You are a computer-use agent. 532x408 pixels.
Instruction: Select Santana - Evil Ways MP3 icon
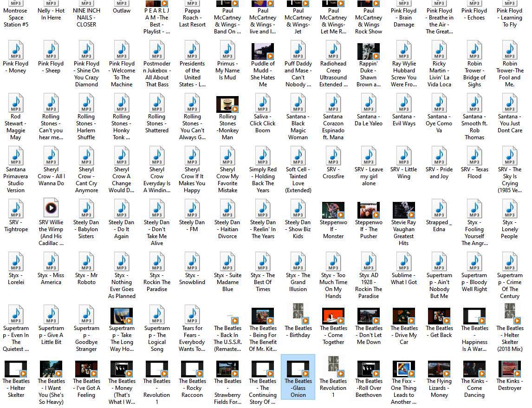click(x=404, y=103)
